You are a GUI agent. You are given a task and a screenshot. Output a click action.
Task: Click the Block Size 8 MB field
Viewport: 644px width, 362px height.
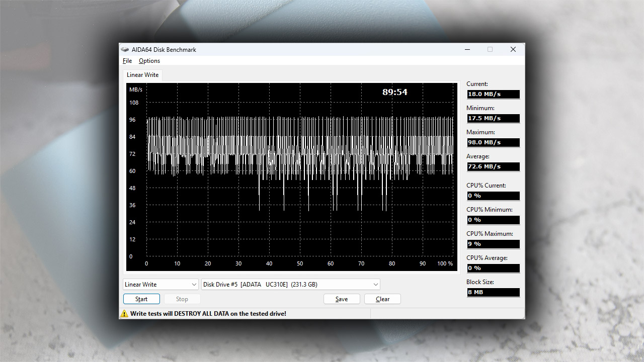click(x=493, y=292)
